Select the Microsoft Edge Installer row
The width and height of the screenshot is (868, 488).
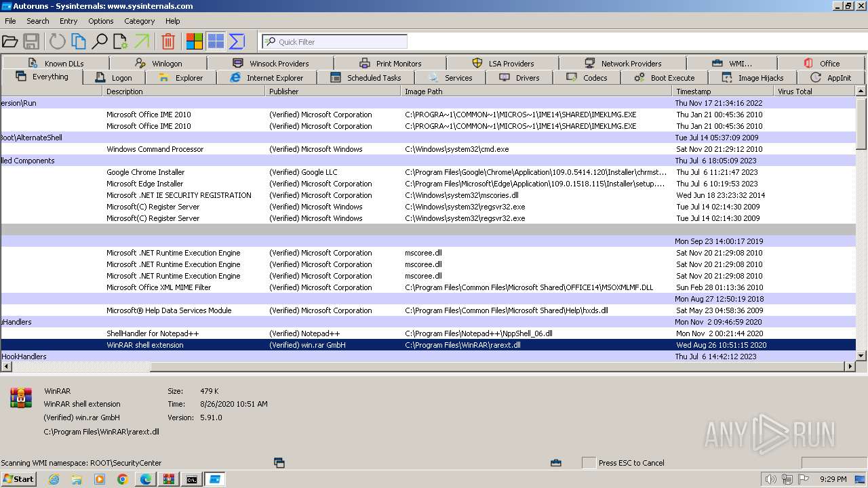click(428, 184)
